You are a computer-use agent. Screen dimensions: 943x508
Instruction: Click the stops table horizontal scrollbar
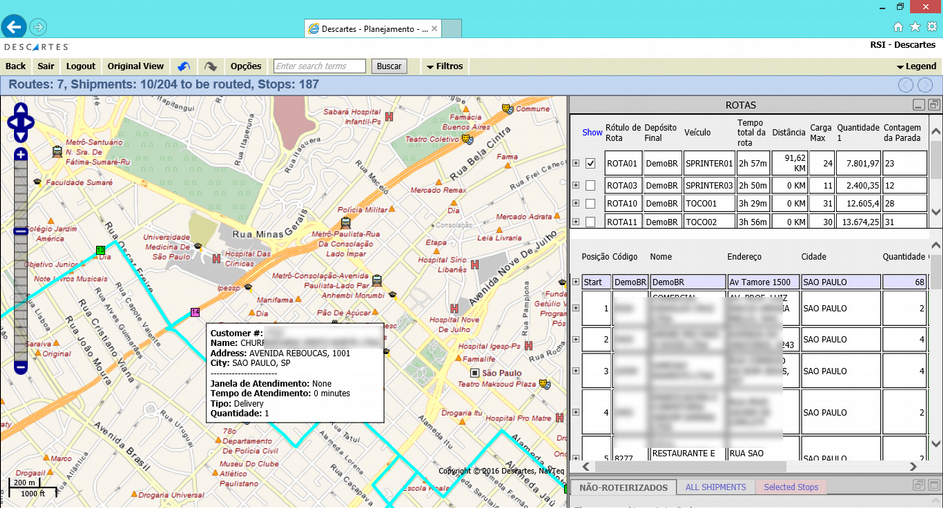point(690,467)
